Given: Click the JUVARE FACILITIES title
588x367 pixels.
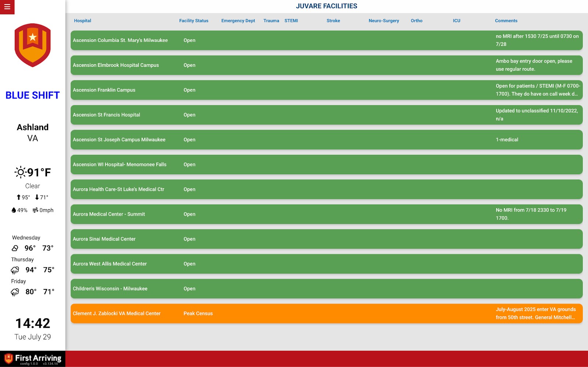Looking at the screenshot, I should click(327, 6).
